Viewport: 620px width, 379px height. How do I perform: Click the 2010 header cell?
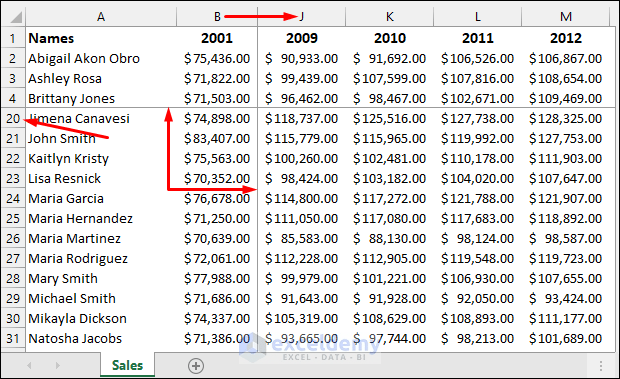coord(389,38)
